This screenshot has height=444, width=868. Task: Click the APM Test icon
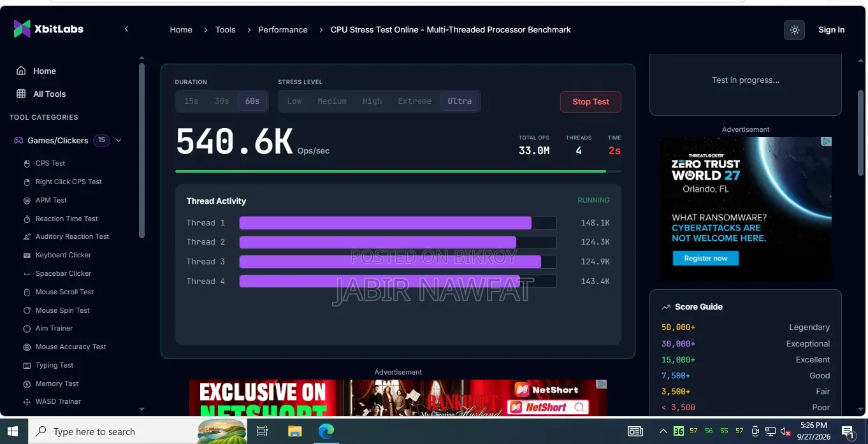click(x=27, y=201)
